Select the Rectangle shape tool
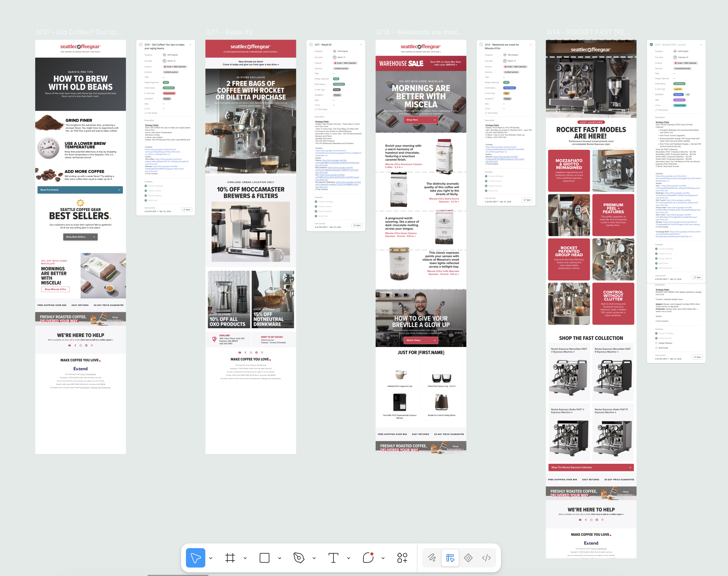The image size is (728, 576). click(x=265, y=558)
